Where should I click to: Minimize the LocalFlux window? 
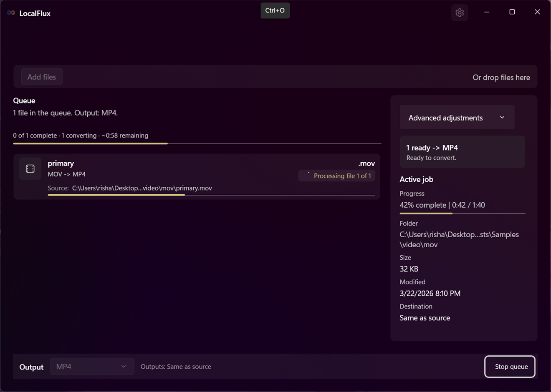click(487, 12)
